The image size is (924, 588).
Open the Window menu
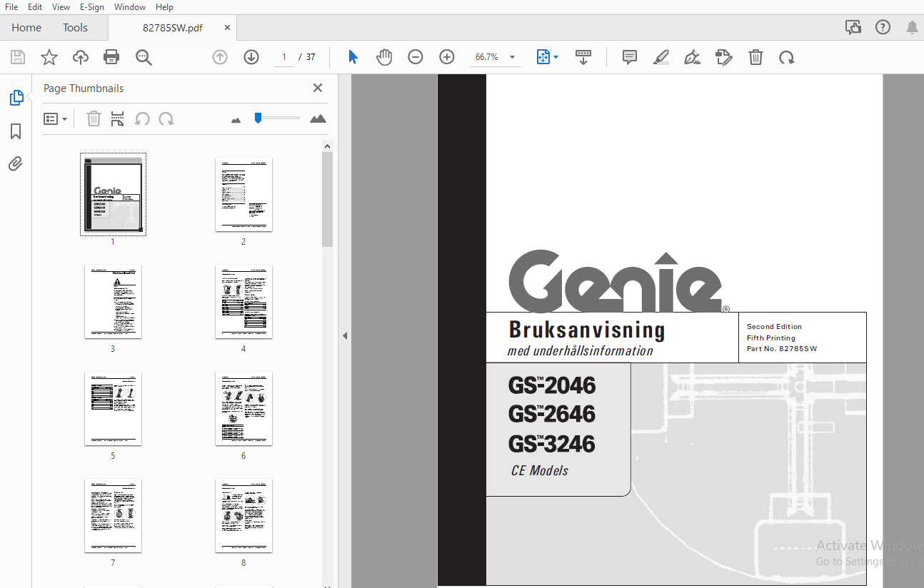coord(130,7)
